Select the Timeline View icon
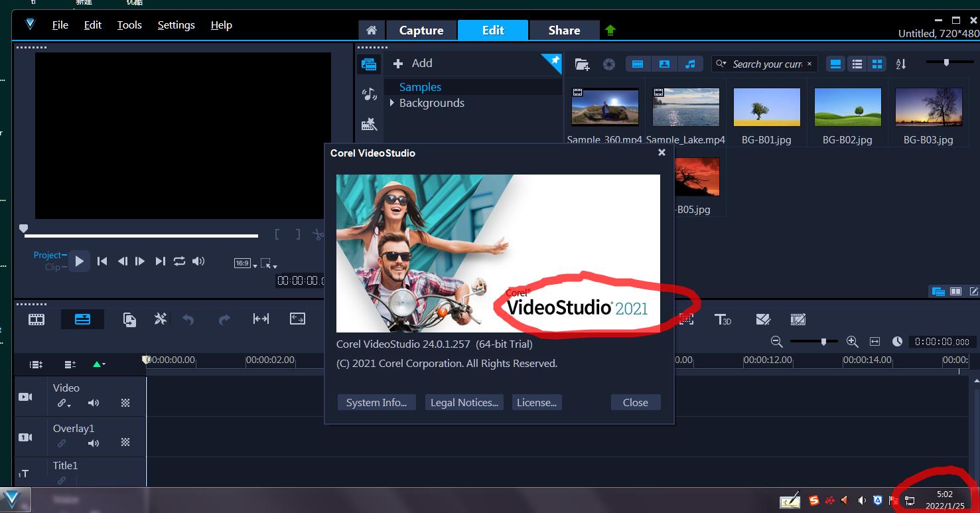The width and height of the screenshot is (980, 513). [x=82, y=319]
